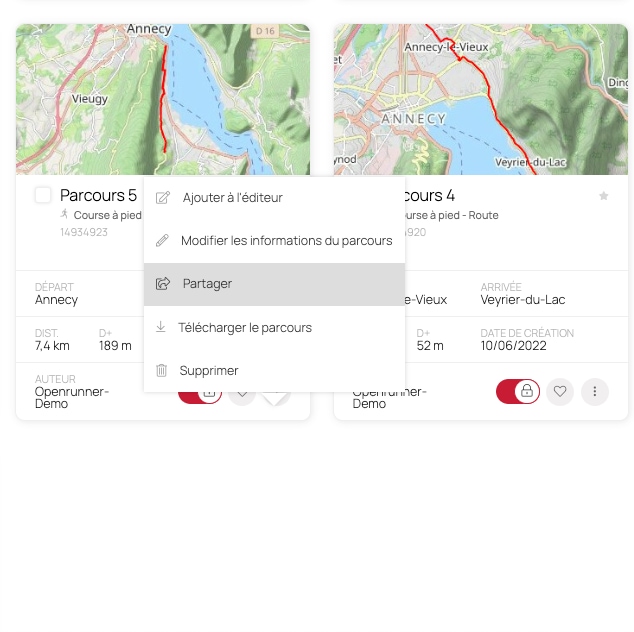634x632 pixels.
Task: Favorite Parcours 4 with the heart icon
Action: click(x=560, y=391)
